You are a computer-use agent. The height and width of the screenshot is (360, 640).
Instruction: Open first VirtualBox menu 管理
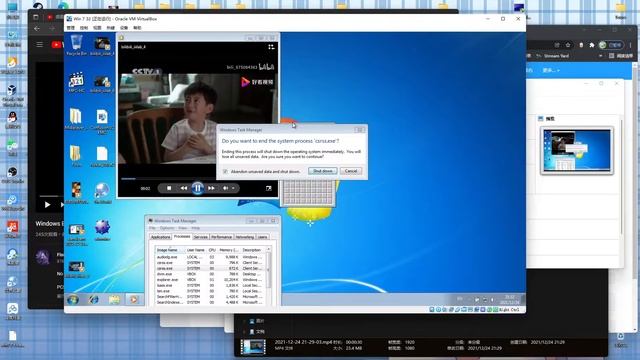71,28
